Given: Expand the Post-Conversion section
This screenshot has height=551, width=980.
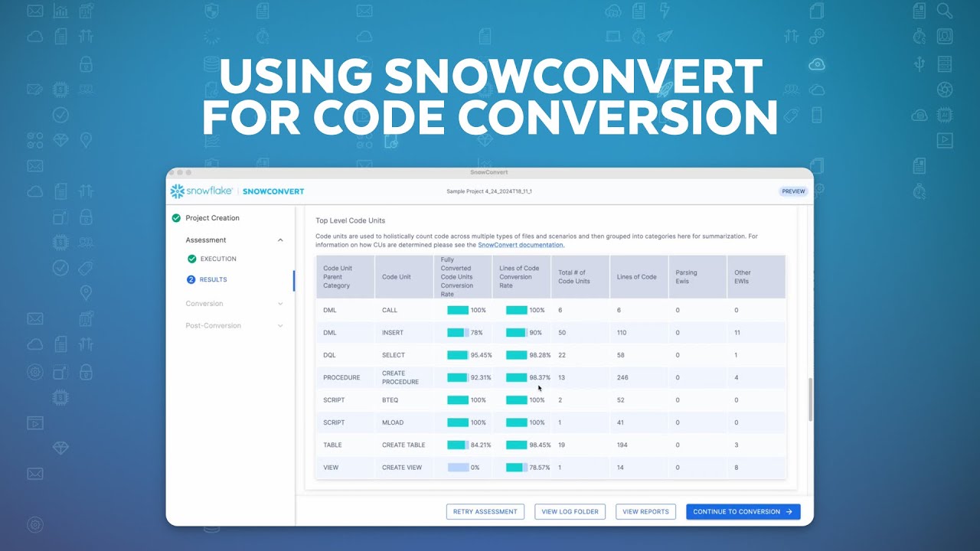Looking at the screenshot, I should click(x=280, y=326).
